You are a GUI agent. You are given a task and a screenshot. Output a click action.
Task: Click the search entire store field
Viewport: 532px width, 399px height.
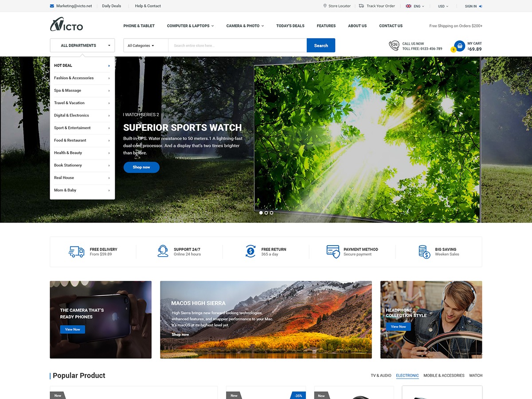237,46
